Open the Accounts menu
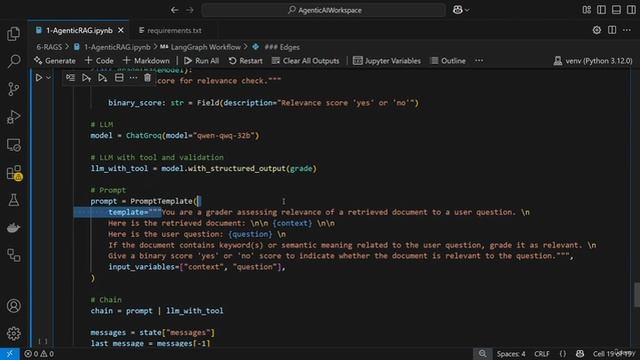The height and width of the screenshot is (360, 640). [x=13, y=306]
